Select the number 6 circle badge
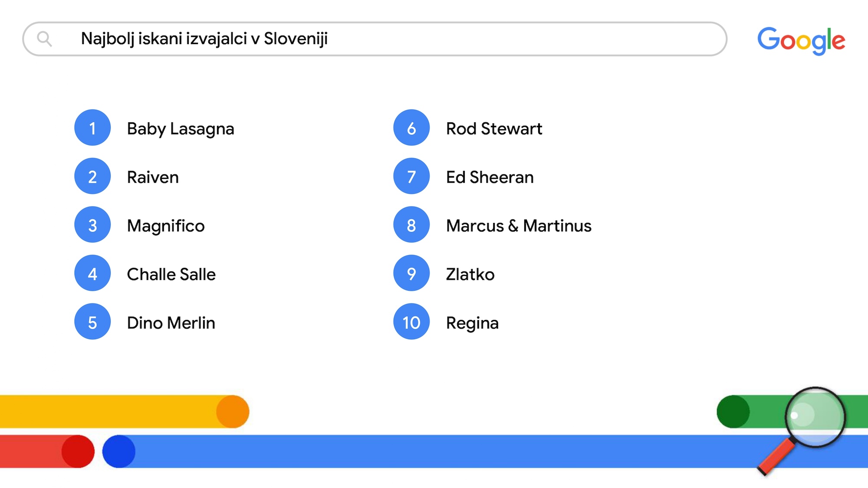868x488 pixels. coord(411,128)
